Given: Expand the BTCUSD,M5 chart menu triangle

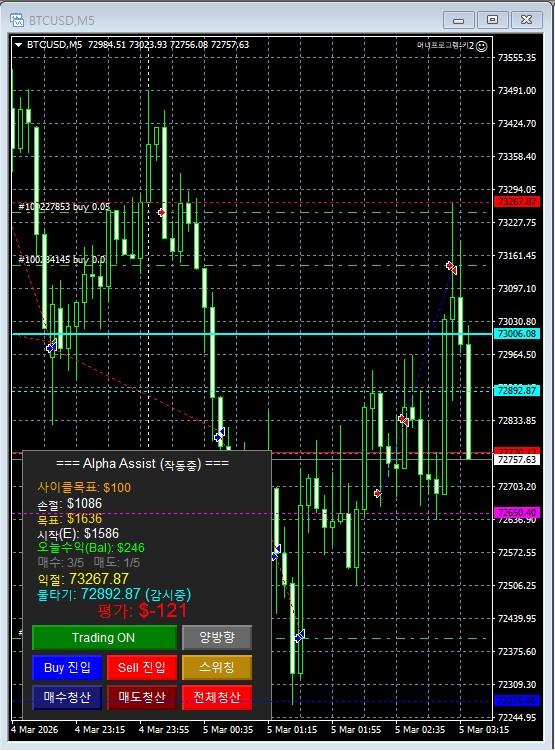Looking at the screenshot, I should click(x=19, y=45).
